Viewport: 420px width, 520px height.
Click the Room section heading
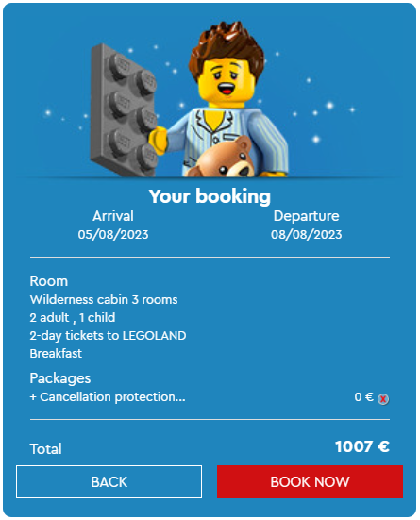49,281
